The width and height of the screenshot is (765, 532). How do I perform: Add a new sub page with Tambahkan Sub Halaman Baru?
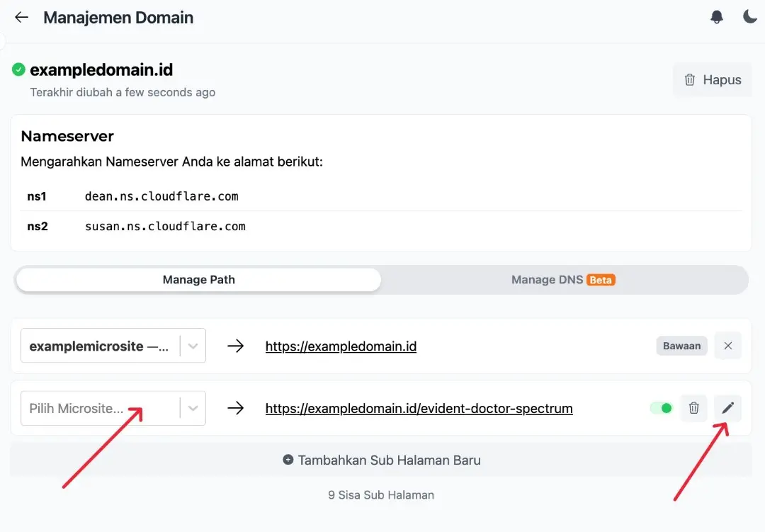click(x=381, y=460)
